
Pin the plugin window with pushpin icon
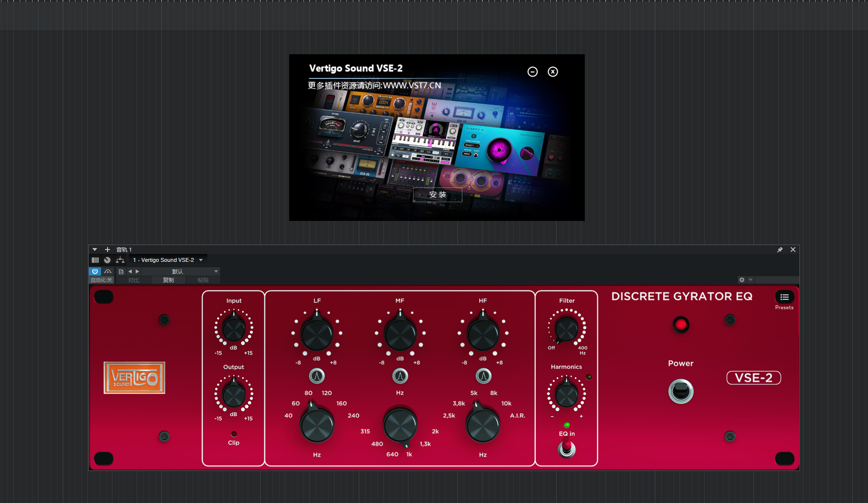coord(780,250)
